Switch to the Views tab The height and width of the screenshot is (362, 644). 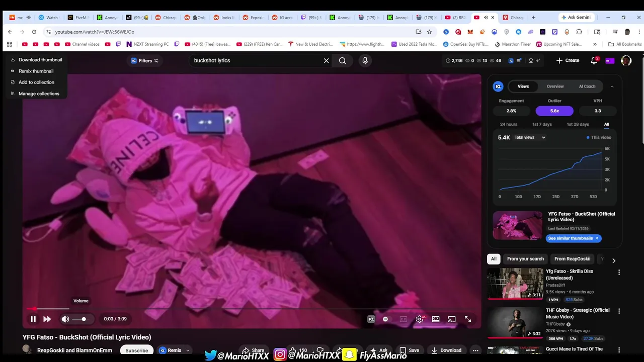[x=523, y=86]
